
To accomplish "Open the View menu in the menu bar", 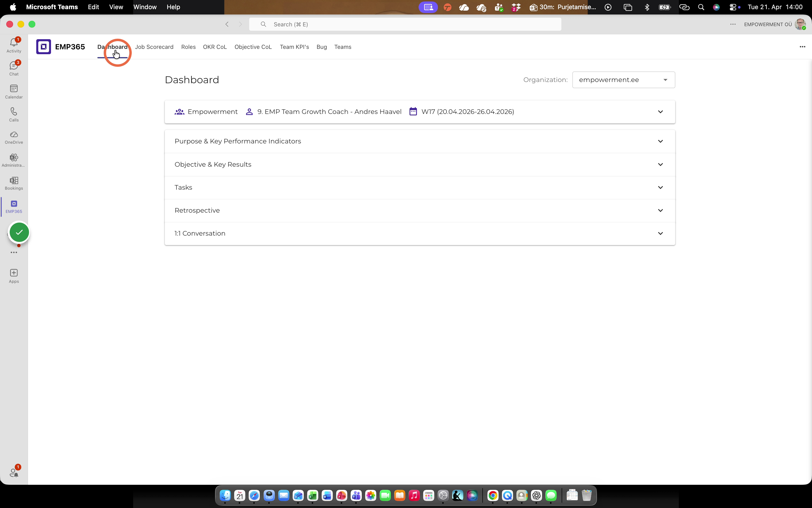I will pyautogui.click(x=116, y=7).
